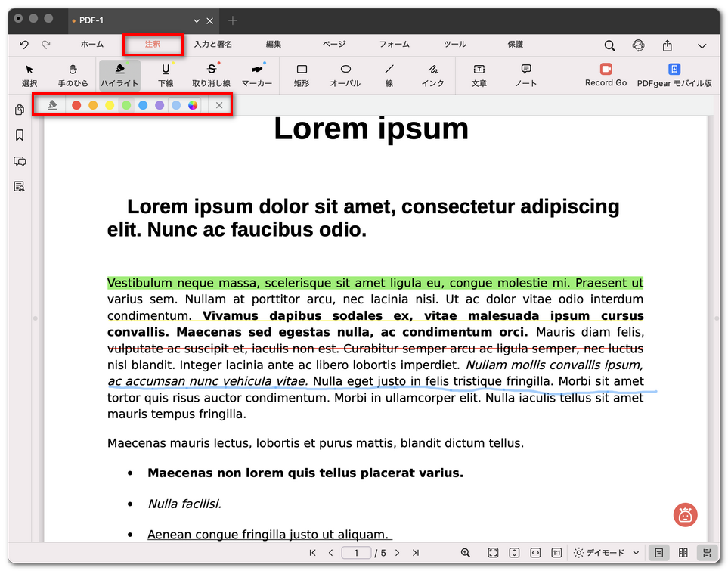Click the Record Go button
Viewport: 728px width, 571px height.
[606, 76]
